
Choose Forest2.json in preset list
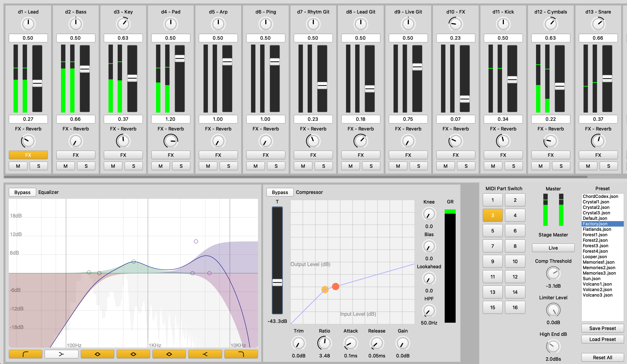(x=602, y=240)
